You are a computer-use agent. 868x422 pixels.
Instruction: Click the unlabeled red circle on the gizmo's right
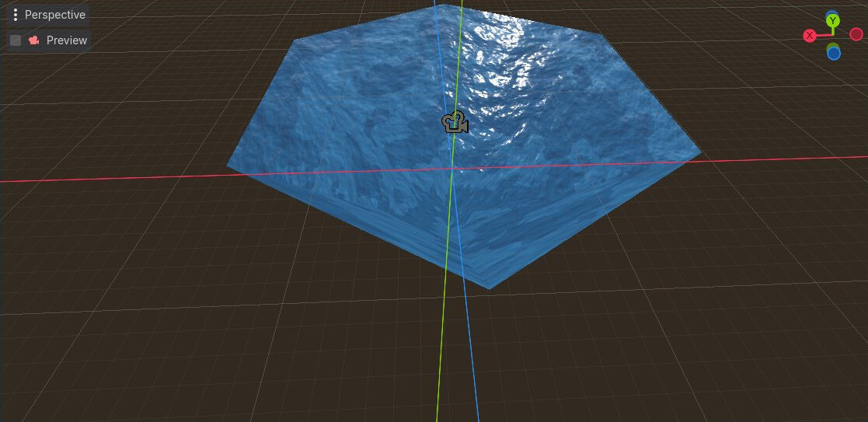point(856,34)
